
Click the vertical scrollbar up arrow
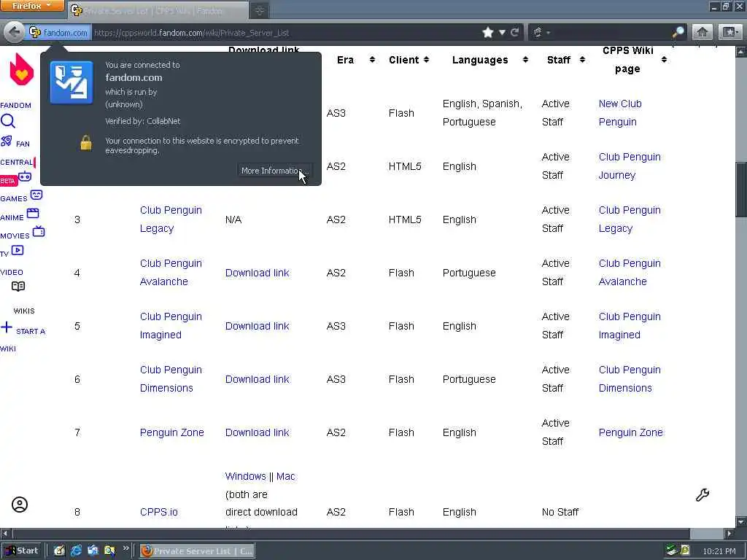click(741, 52)
